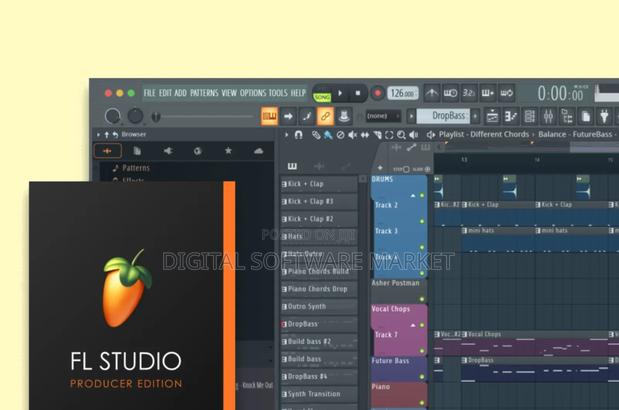
Task: Open the OPTIONS menu
Action: 253,93
